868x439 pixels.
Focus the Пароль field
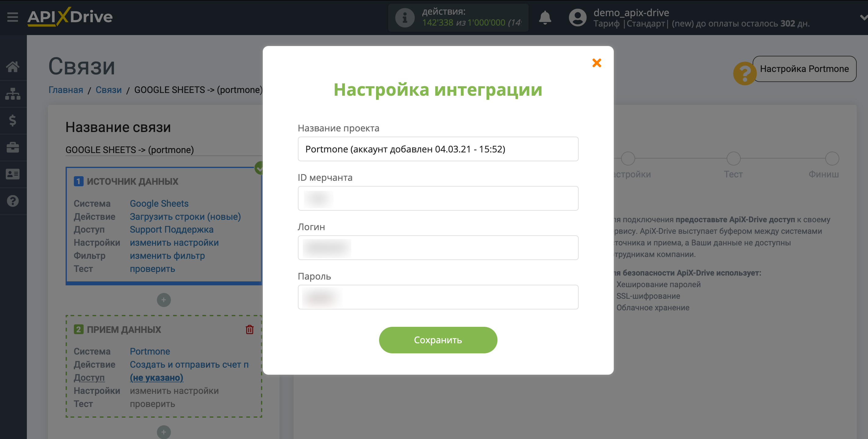[x=438, y=297]
